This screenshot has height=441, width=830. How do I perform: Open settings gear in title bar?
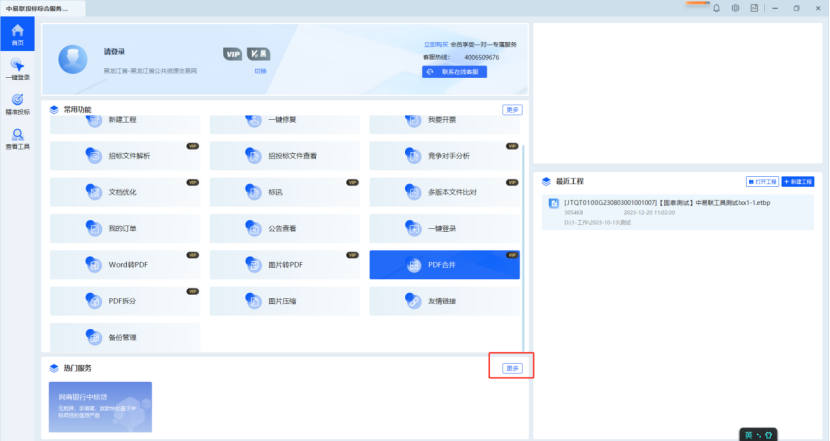pos(735,8)
